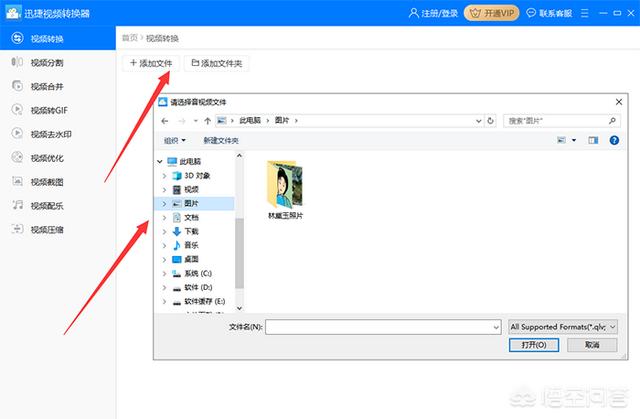
Task: Click 注册/登录 in the title bar
Action: pyautogui.click(x=433, y=13)
